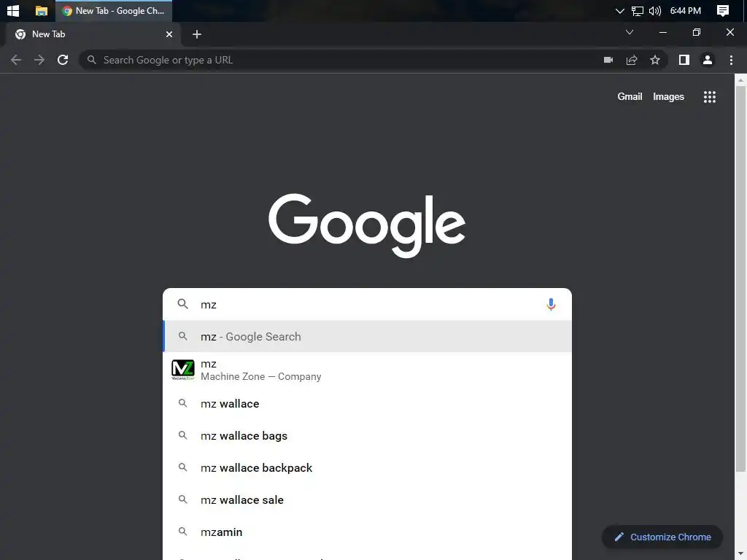This screenshot has height=560, width=747.
Task: Click the camera icon in address bar
Action: click(608, 60)
